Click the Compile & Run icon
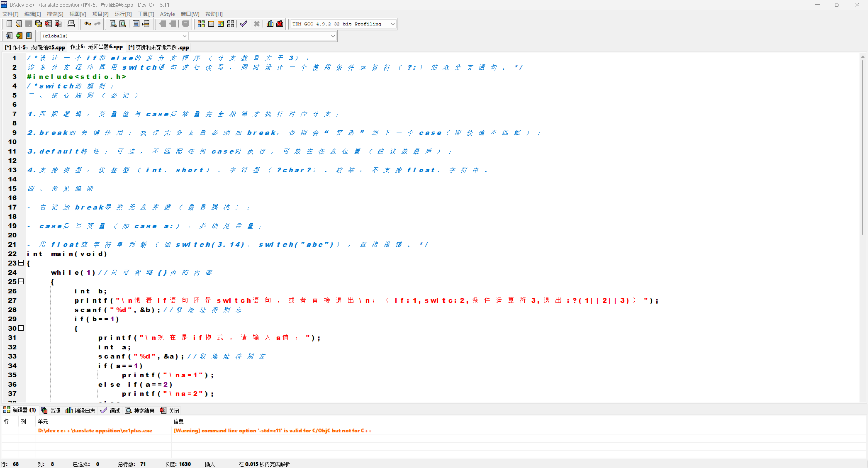The height and width of the screenshot is (468, 868). click(221, 24)
